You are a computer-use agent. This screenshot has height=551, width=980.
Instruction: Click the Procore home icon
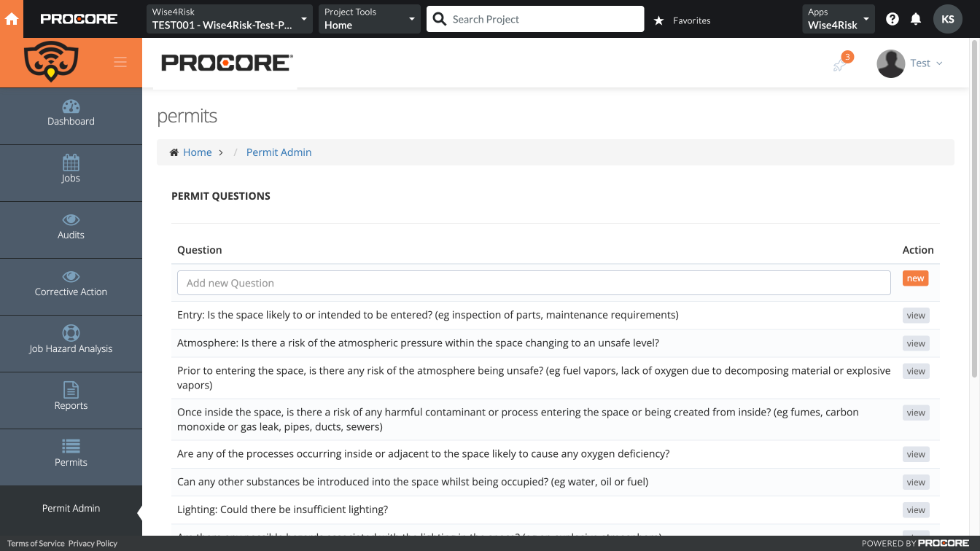pyautogui.click(x=12, y=19)
